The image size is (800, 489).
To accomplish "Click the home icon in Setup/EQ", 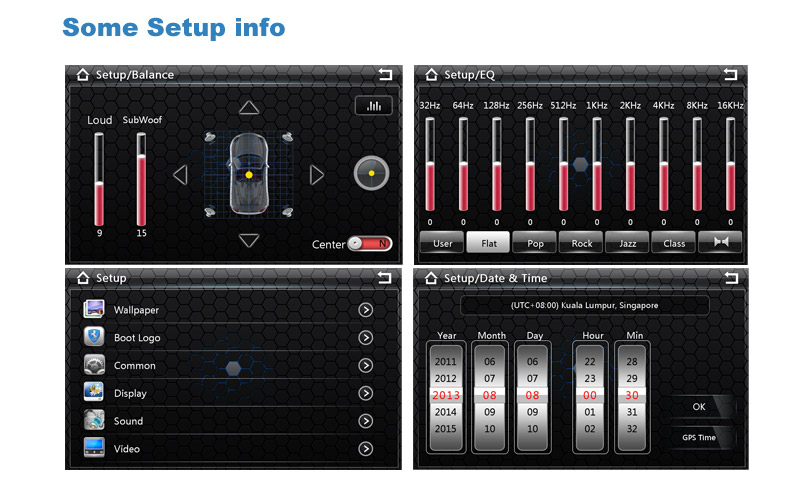I will coord(431,75).
